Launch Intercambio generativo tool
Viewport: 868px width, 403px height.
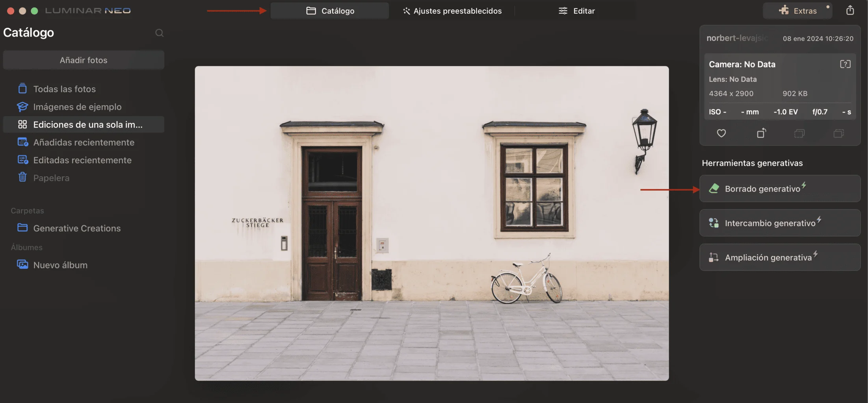pos(780,223)
